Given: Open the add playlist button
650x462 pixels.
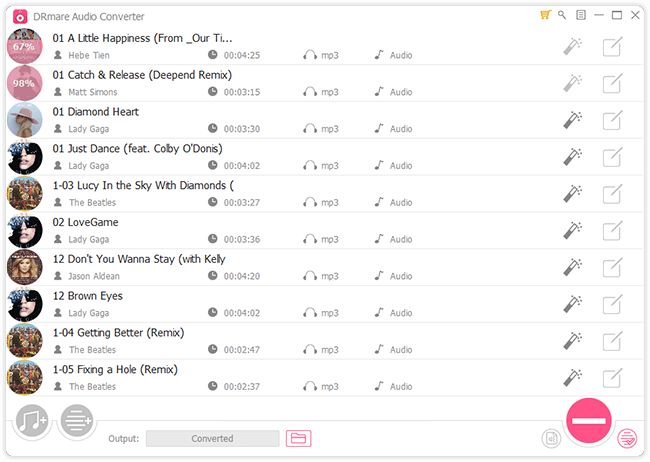Looking at the screenshot, I should (x=77, y=421).
